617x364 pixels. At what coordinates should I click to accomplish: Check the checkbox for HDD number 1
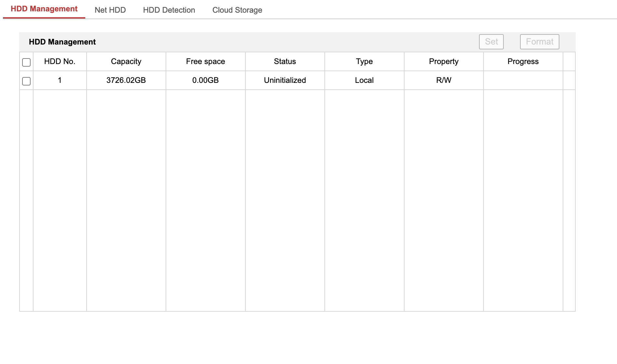(x=26, y=81)
